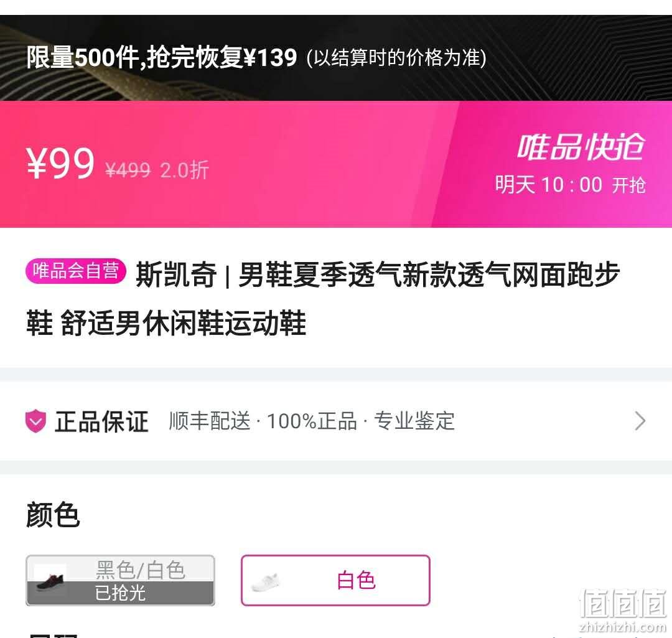672x638 pixels.
Task: Click the white shoe thumbnail image
Action: [265, 582]
